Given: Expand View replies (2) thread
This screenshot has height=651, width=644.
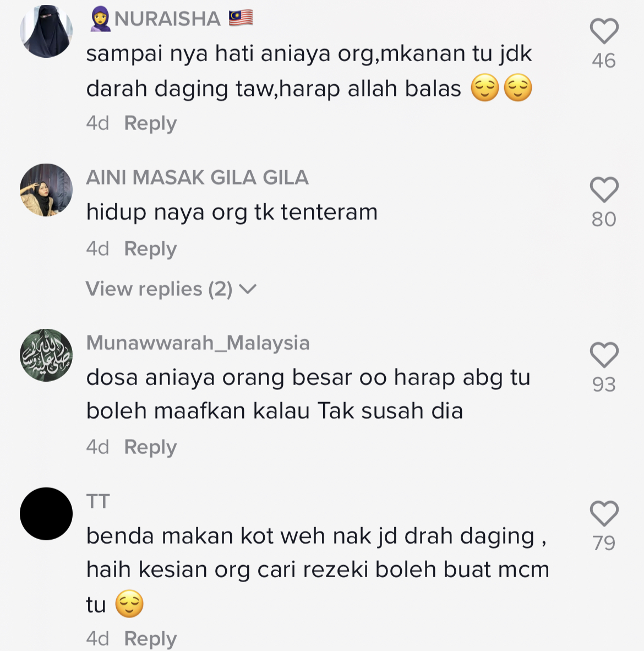Looking at the screenshot, I should [171, 289].
